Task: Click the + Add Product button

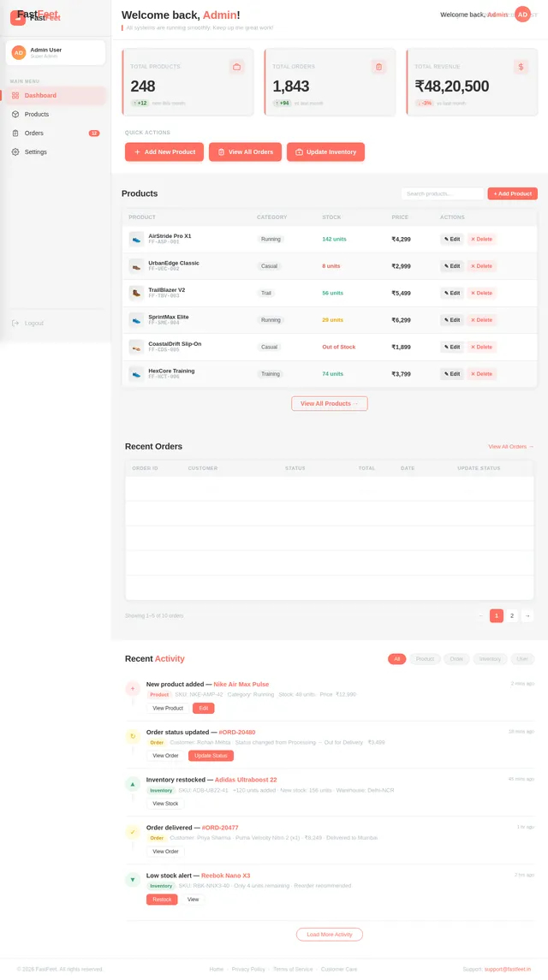Action: [512, 193]
